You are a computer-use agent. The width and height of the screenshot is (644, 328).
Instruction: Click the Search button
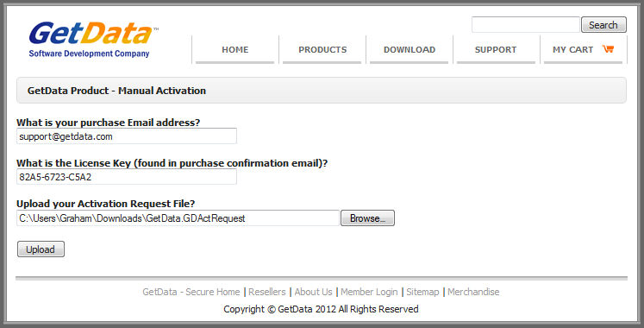pyautogui.click(x=603, y=25)
